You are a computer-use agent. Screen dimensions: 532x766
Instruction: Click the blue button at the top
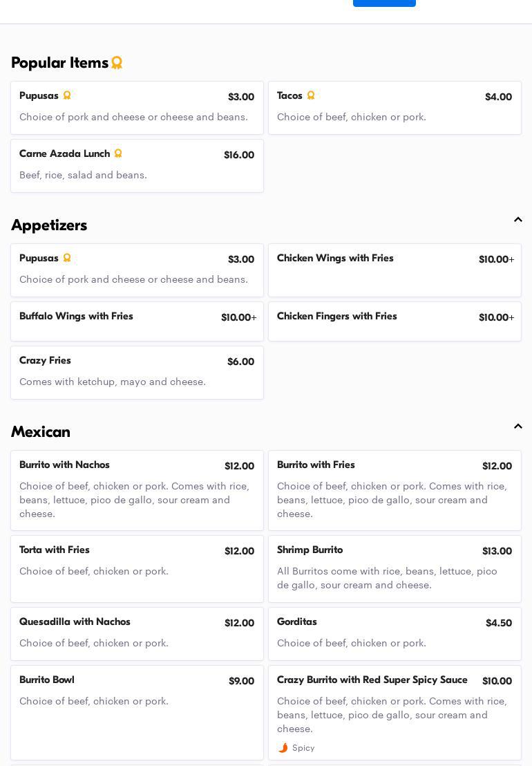point(384,2)
